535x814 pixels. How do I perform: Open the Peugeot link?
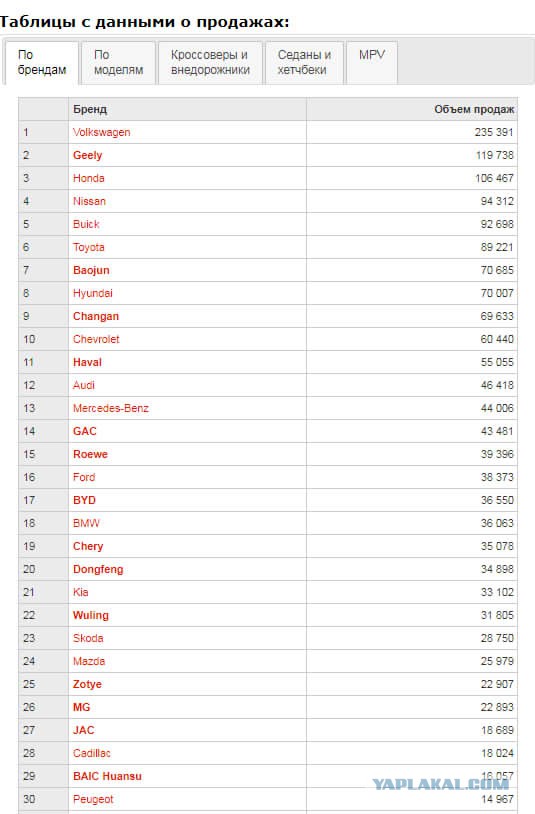93,799
